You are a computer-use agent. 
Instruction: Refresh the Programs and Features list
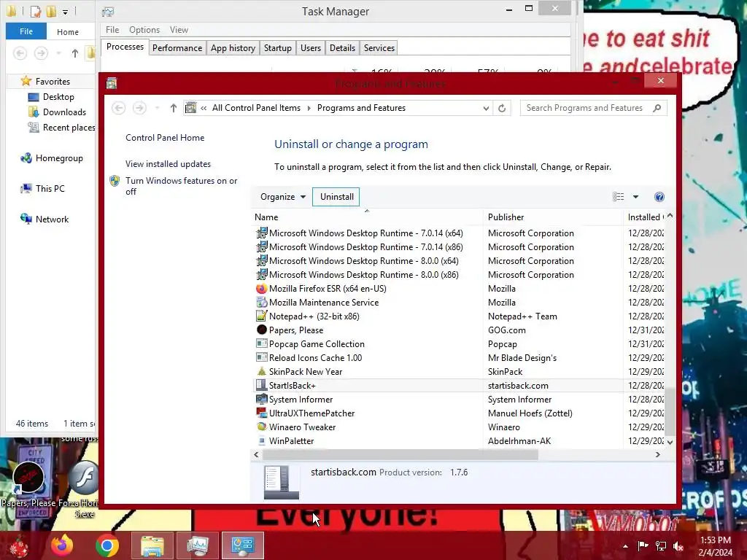[502, 108]
